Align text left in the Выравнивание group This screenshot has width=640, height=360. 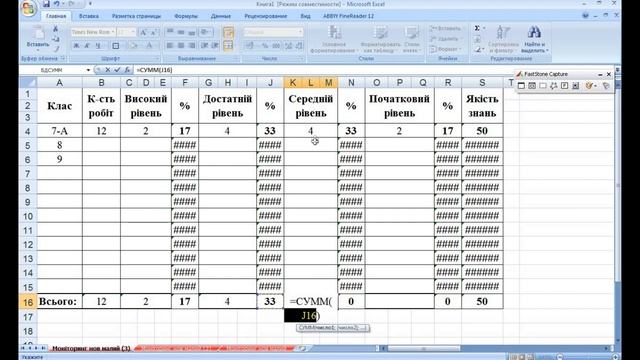coord(170,46)
